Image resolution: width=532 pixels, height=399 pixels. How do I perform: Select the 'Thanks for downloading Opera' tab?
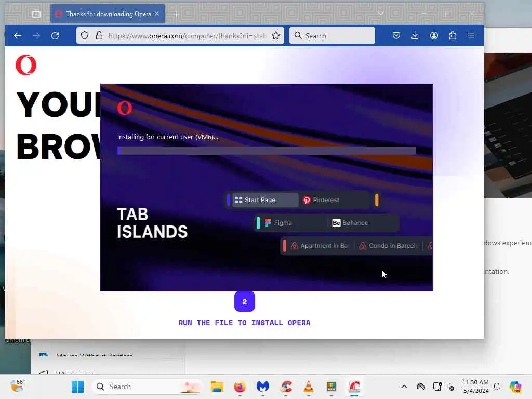coord(108,14)
